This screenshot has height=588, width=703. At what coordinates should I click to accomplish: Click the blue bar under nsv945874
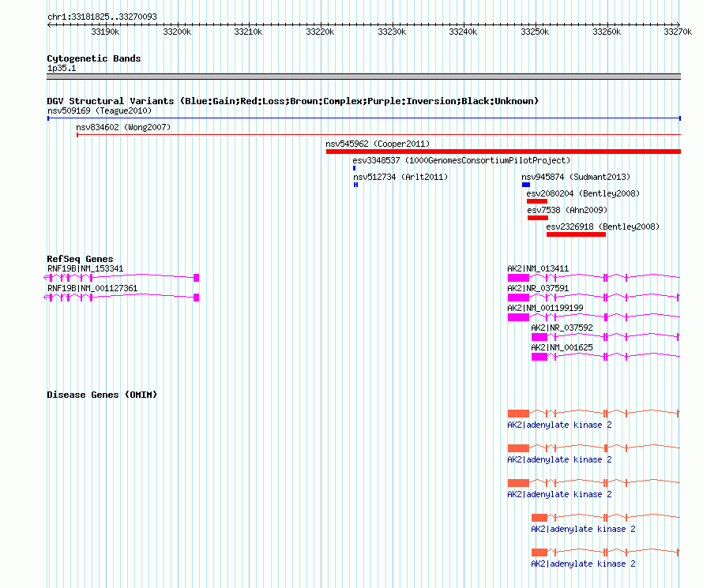pyautogui.click(x=526, y=185)
